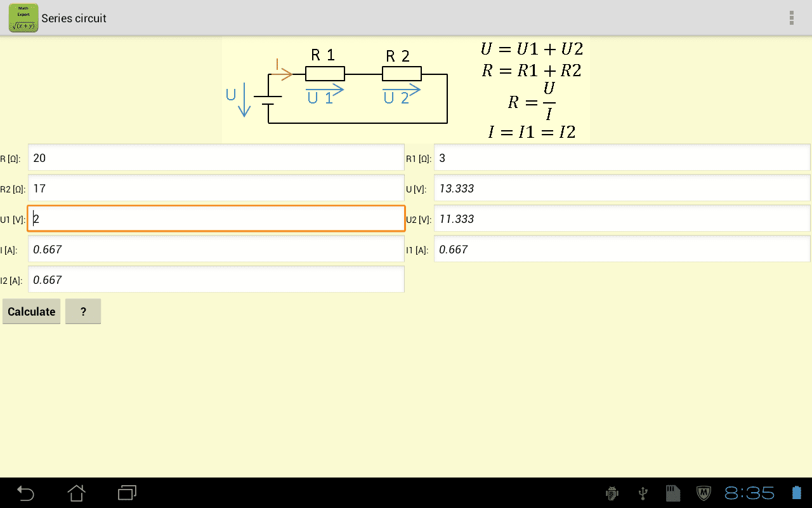
Task: Click the R 1 resistor label in diagram
Action: pyautogui.click(x=324, y=56)
